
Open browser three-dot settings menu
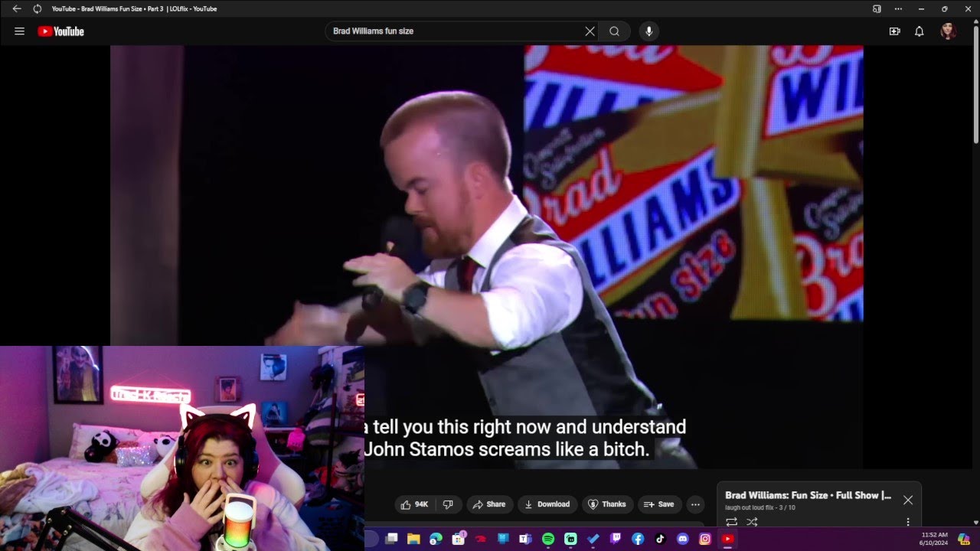pos(898,9)
